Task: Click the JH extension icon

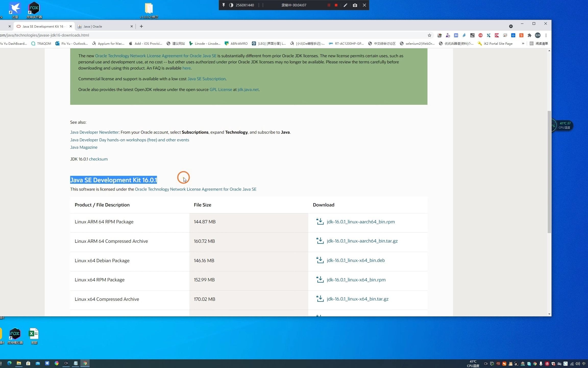Action: [x=456, y=35]
